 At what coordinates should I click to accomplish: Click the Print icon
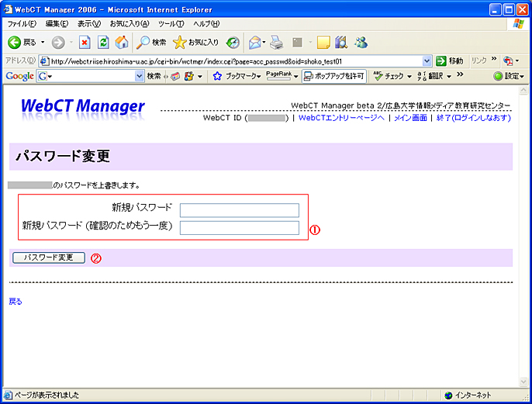(x=277, y=43)
